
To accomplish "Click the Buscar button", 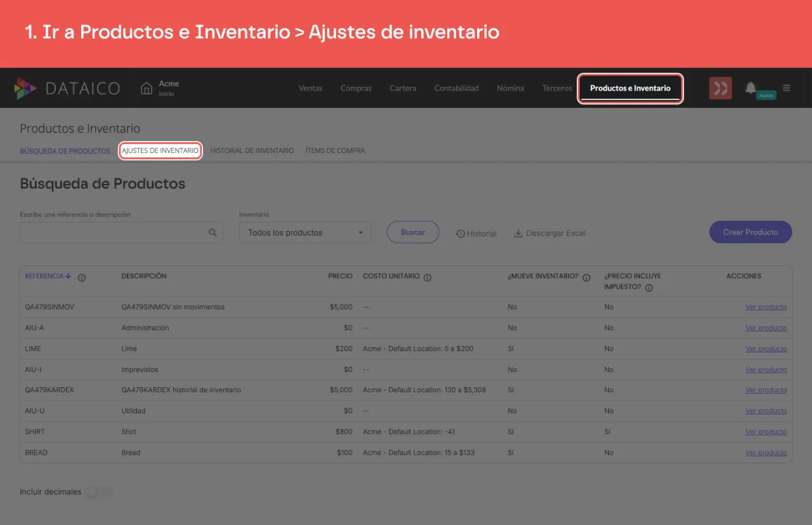I will 413,232.
